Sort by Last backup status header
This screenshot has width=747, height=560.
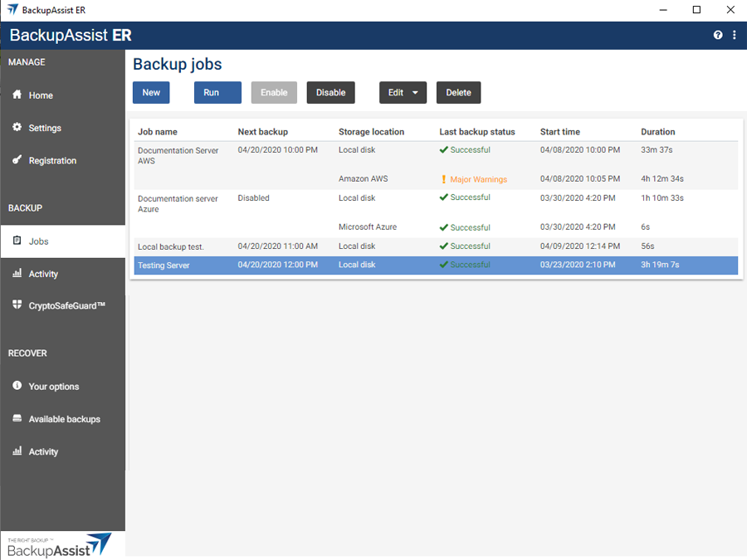pos(477,132)
